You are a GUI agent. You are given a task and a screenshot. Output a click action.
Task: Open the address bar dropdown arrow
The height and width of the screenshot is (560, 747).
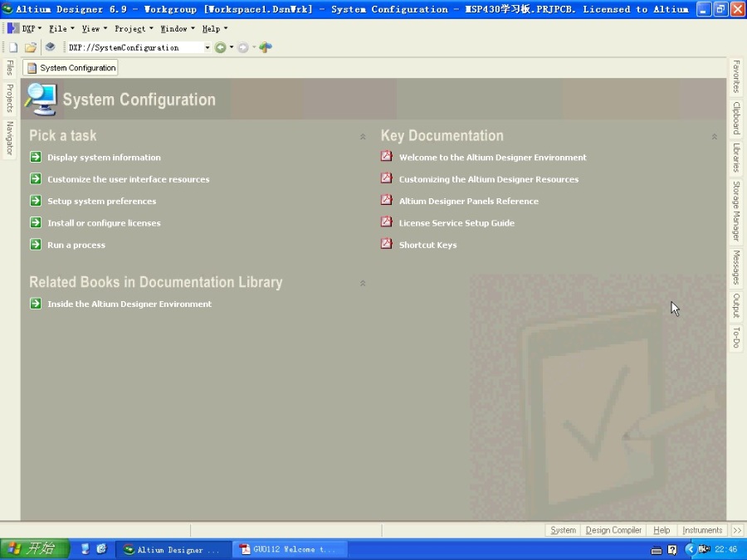(x=207, y=47)
